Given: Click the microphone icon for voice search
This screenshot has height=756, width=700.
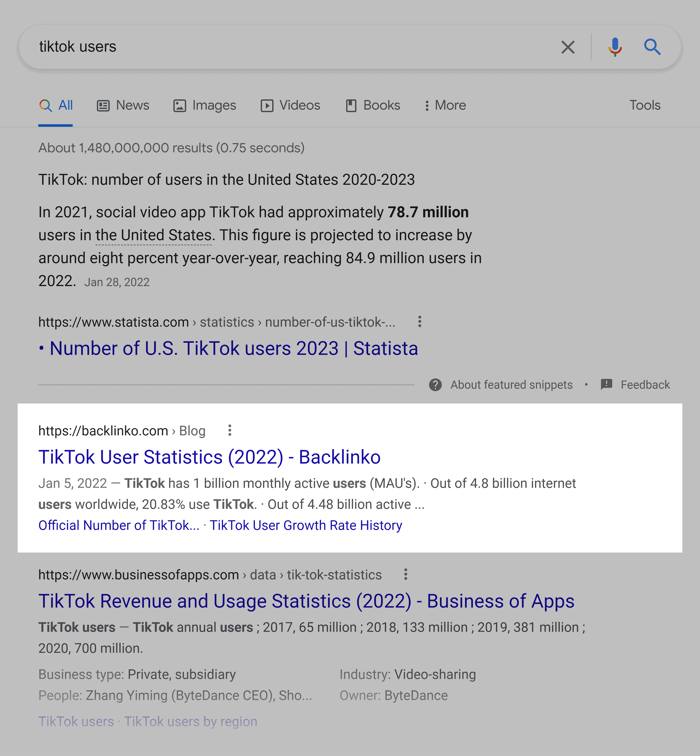Looking at the screenshot, I should pos(614,46).
